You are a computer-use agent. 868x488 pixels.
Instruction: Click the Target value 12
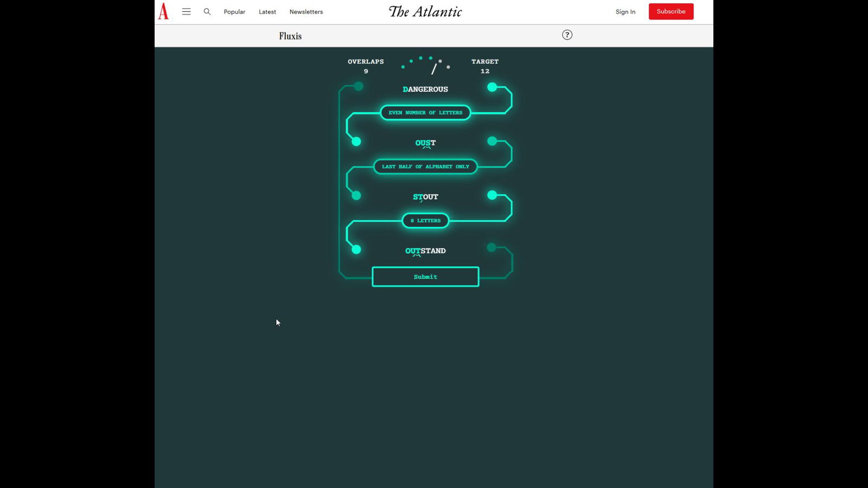(485, 71)
